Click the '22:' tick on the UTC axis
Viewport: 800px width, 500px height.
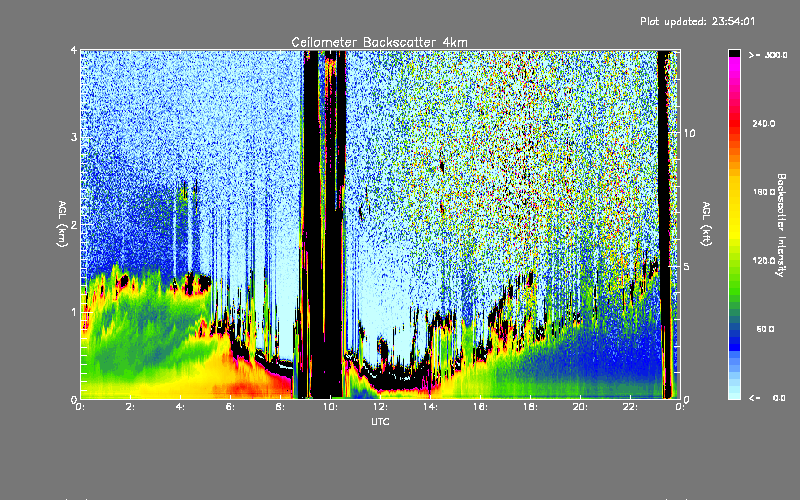click(x=630, y=407)
